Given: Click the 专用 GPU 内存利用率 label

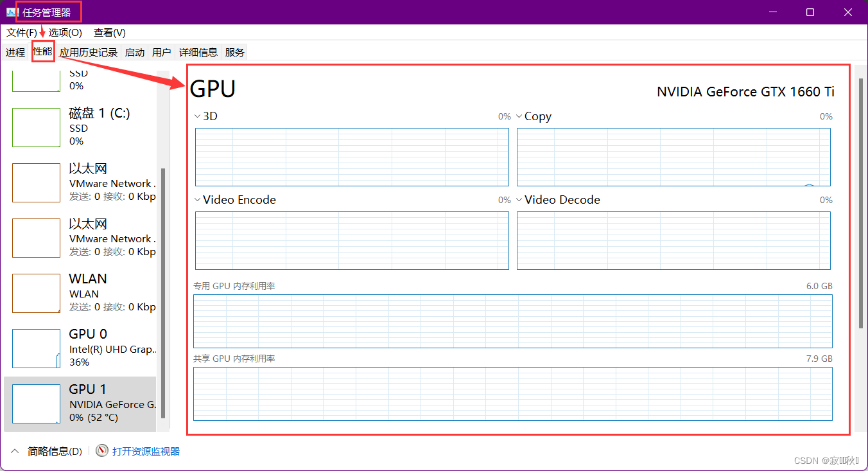Looking at the screenshot, I should click(234, 286).
